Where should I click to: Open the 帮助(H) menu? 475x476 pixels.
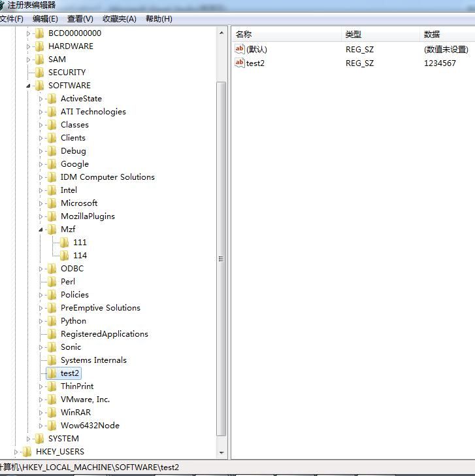click(x=159, y=19)
